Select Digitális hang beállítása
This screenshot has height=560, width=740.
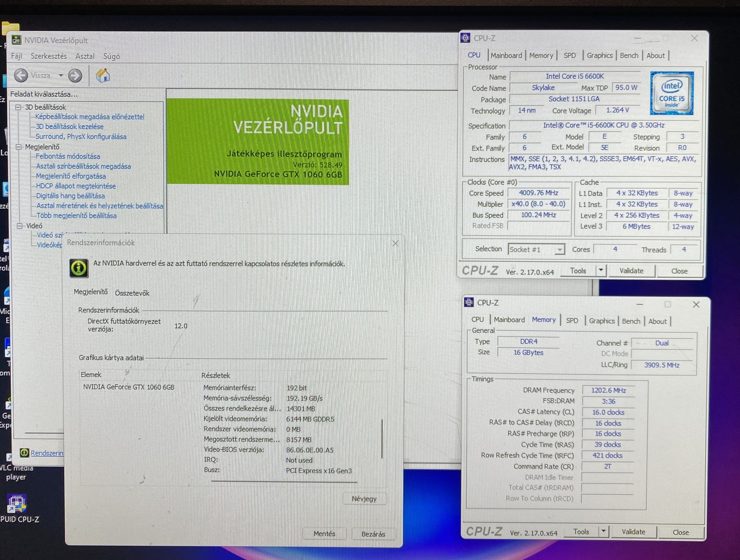[70, 196]
